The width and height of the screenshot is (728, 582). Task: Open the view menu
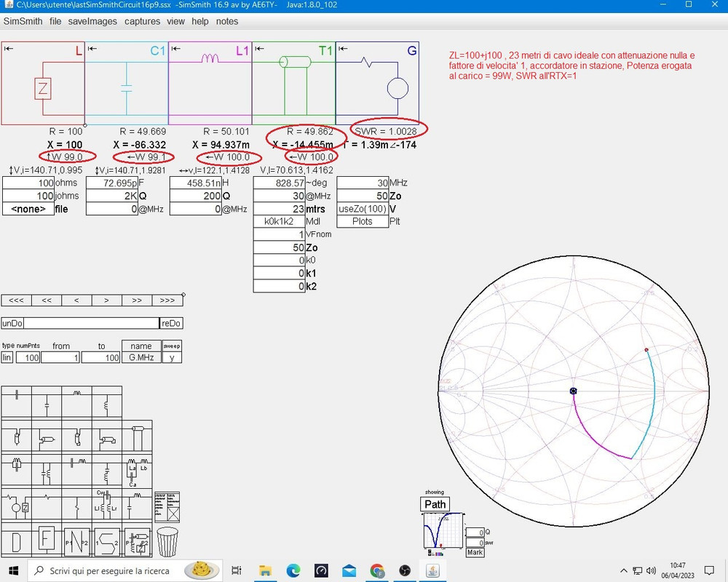tap(176, 21)
